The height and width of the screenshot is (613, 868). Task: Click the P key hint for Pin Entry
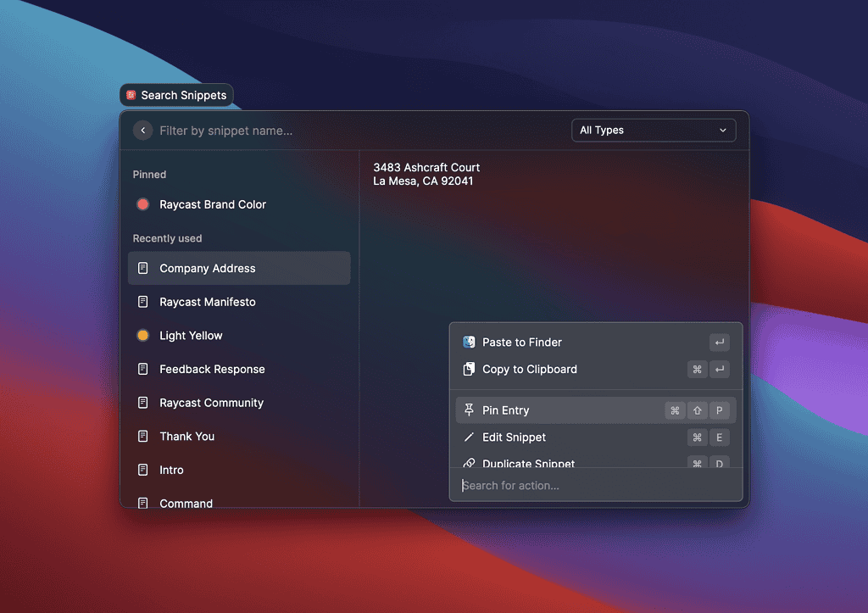(x=719, y=410)
